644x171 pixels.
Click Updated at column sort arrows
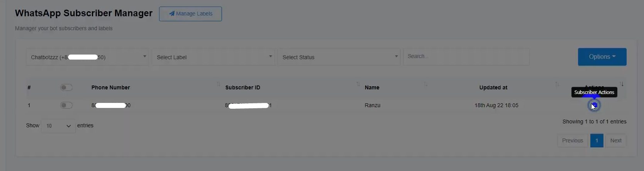pos(557,84)
